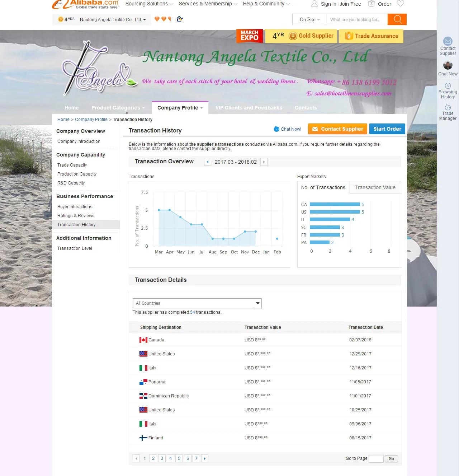459x476 pixels.
Task: Click the Trade Assurance badge
Action: (371, 36)
